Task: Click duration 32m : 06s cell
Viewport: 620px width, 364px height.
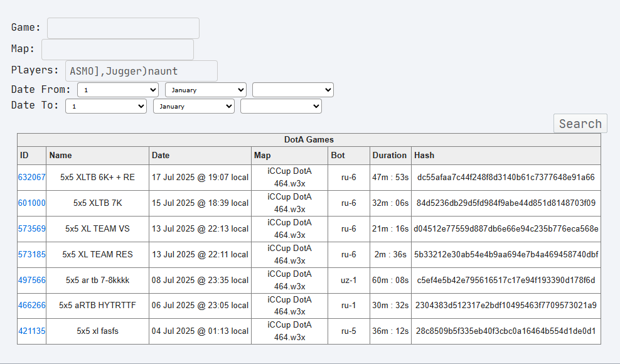Action: click(390, 203)
